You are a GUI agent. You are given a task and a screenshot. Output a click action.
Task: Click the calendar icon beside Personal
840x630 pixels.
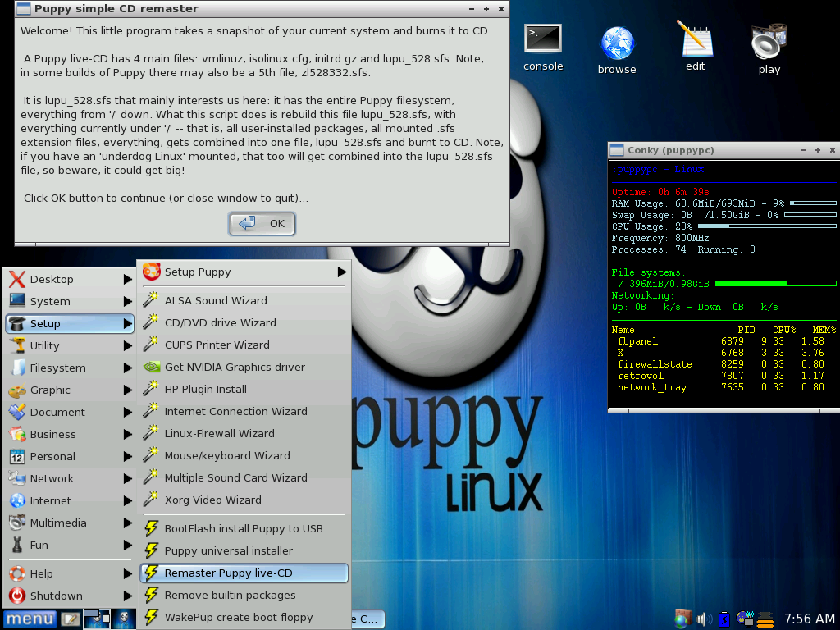pyautogui.click(x=17, y=456)
